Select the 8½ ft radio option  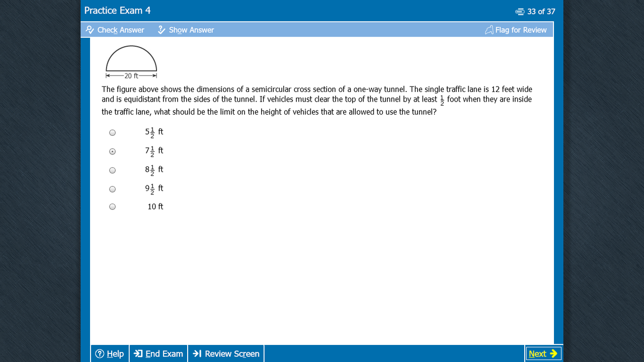point(112,170)
